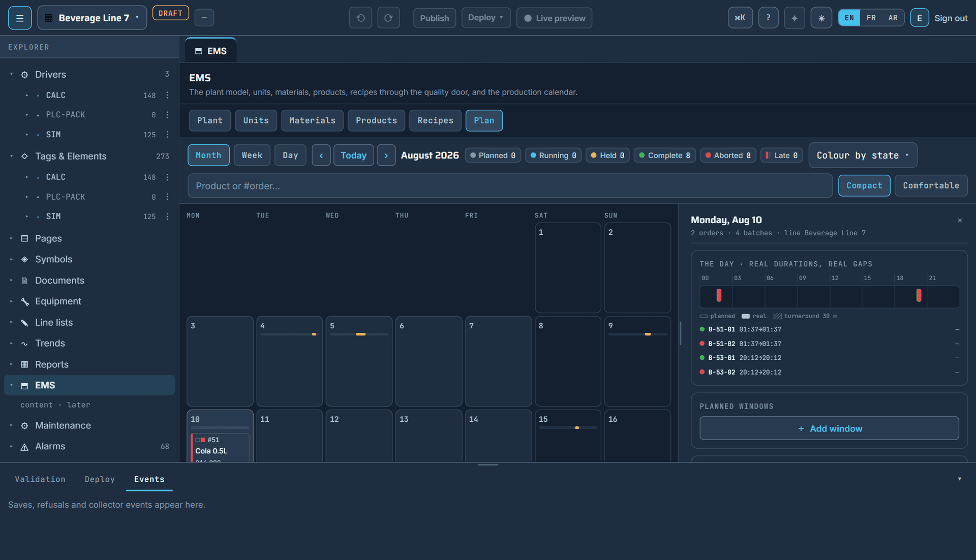
Task: Open the help question mark icon
Action: click(x=768, y=18)
